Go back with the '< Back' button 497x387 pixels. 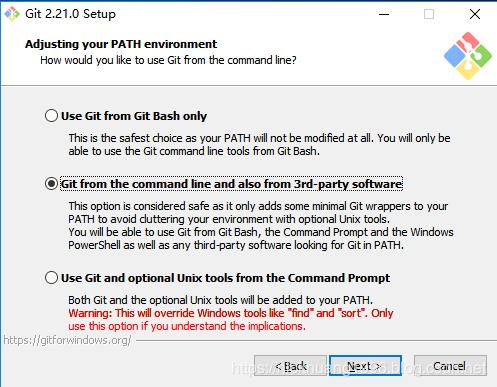coord(290,366)
